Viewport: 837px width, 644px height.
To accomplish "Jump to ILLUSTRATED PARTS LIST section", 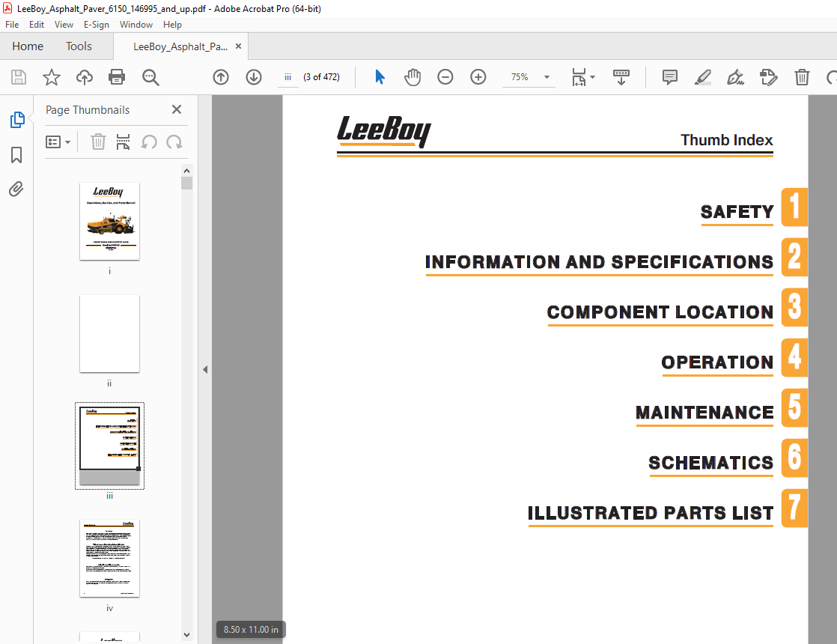I will [651, 513].
